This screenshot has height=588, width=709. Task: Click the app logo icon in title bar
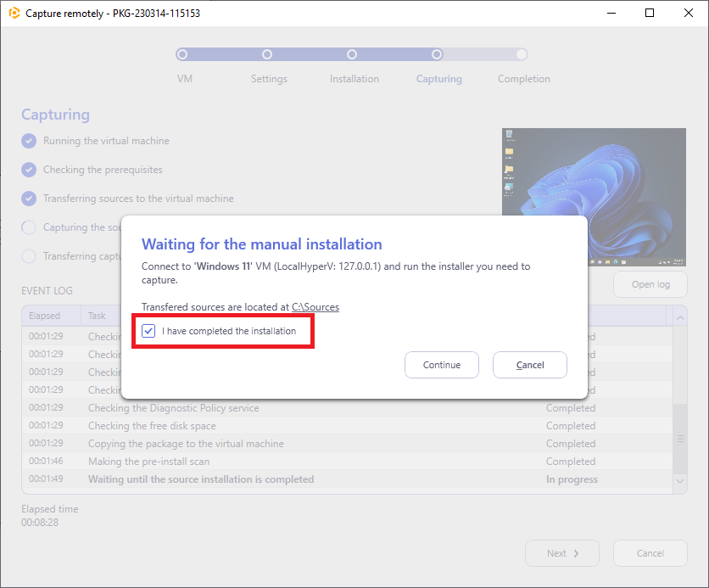coord(14,13)
